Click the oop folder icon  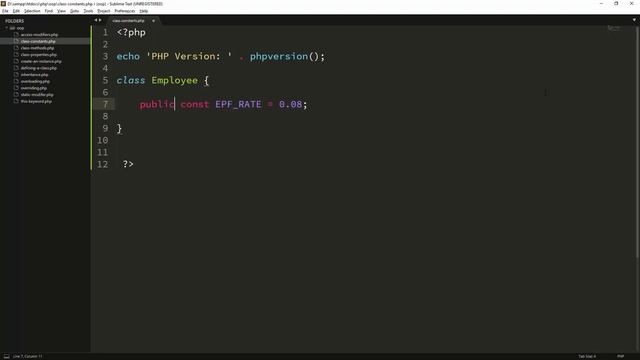tap(12, 28)
